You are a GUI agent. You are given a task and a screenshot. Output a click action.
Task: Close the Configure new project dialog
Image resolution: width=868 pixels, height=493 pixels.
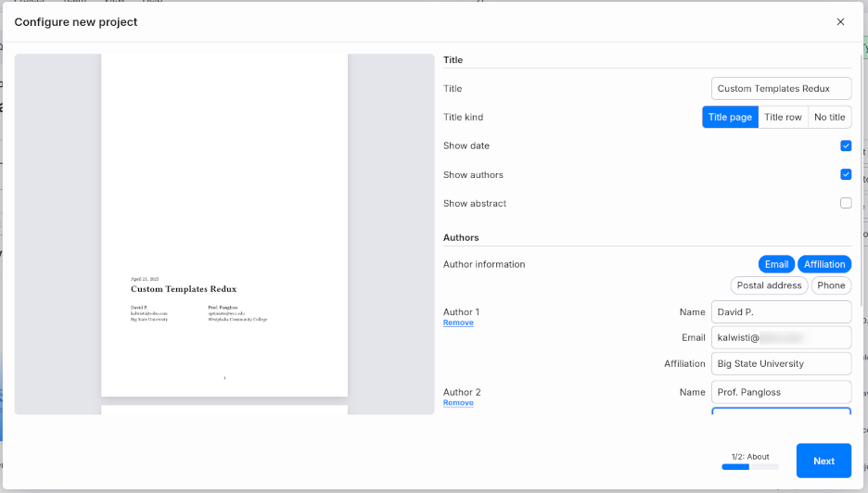click(x=840, y=21)
